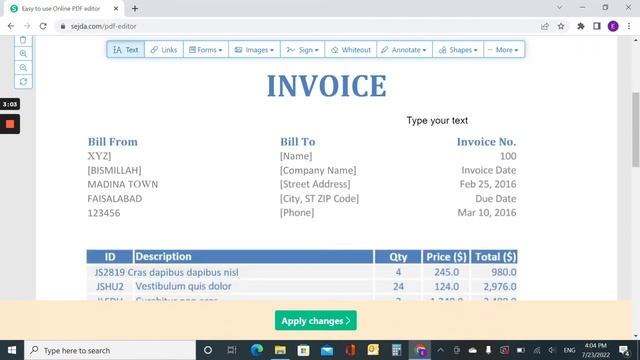Reload the page
Viewport: 640px width, 360px height.
[x=43, y=26]
